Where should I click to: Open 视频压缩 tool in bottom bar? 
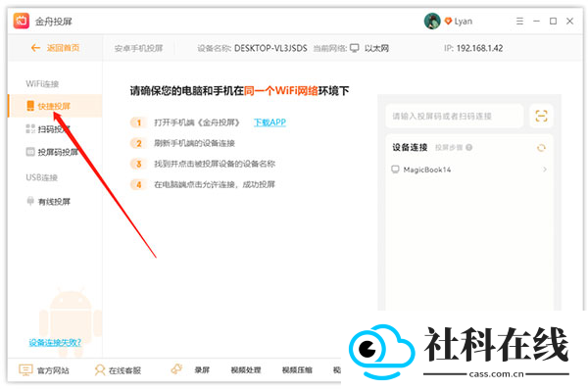point(297,369)
